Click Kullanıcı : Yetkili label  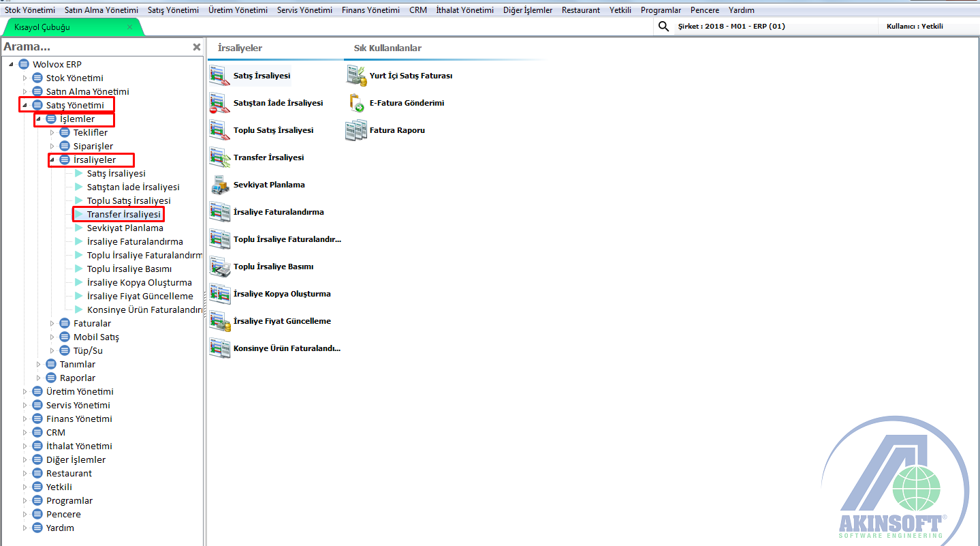click(x=915, y=27)
